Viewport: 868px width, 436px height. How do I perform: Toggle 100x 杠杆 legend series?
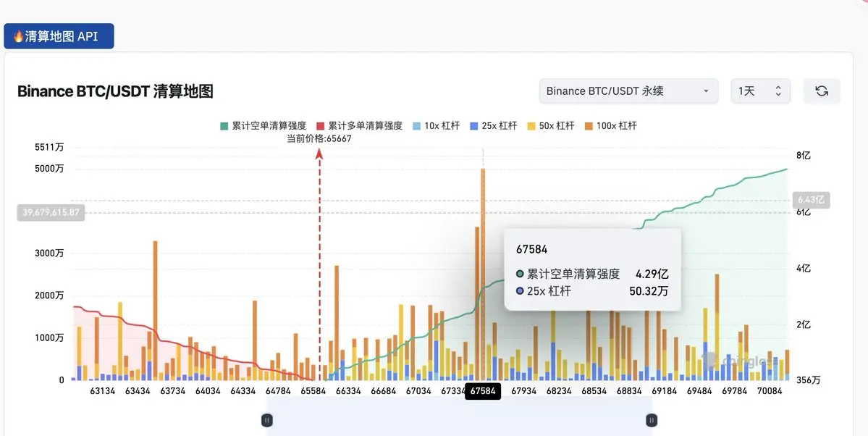point(610,126)
